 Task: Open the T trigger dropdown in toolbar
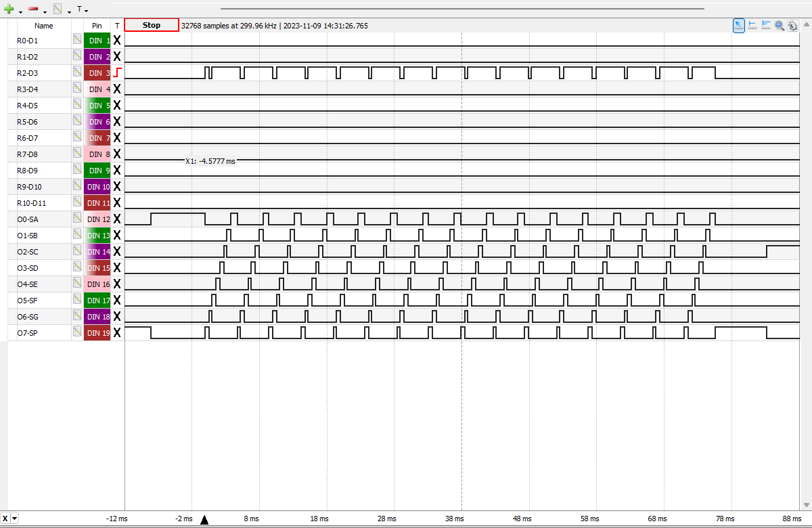[82, 9]
